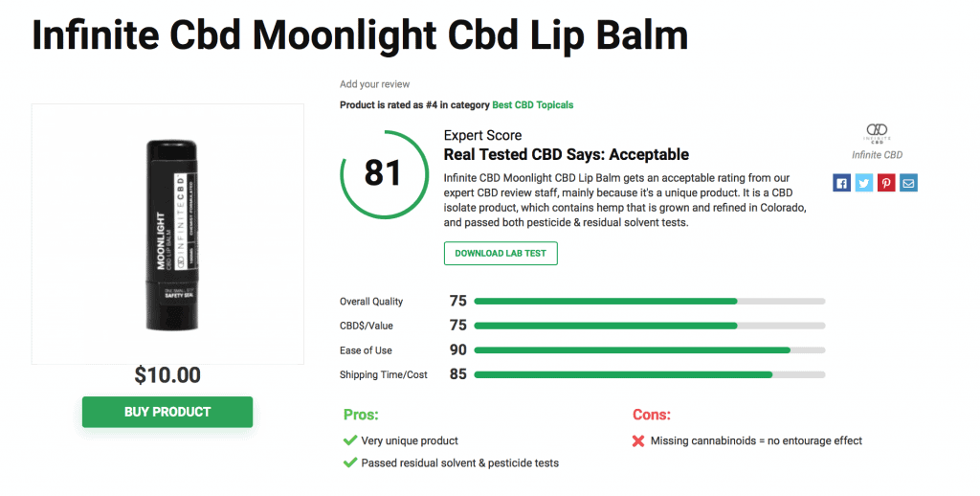Click checkmark beside Passed residual solvent
This screenshot has width=980, height=496.
350,462
